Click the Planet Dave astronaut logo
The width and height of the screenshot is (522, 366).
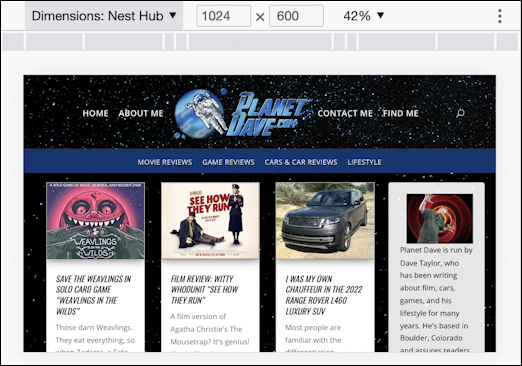tap(240, 113)
